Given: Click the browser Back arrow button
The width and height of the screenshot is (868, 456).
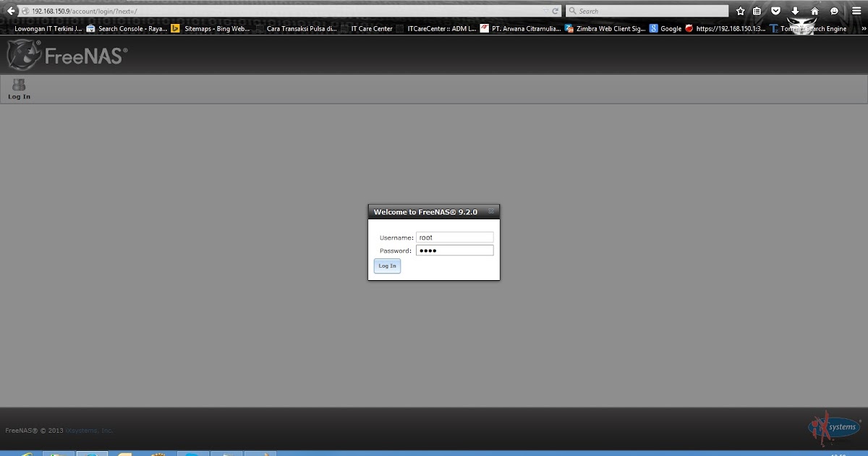Looking at the screenshot, I should pyautogui.click(x=10, y=11).
